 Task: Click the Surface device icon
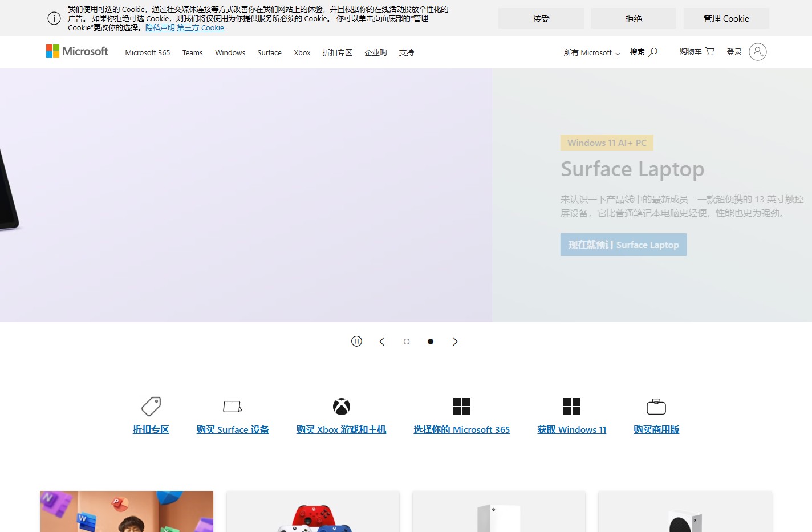pyautogui.click(x=233, y=407)
